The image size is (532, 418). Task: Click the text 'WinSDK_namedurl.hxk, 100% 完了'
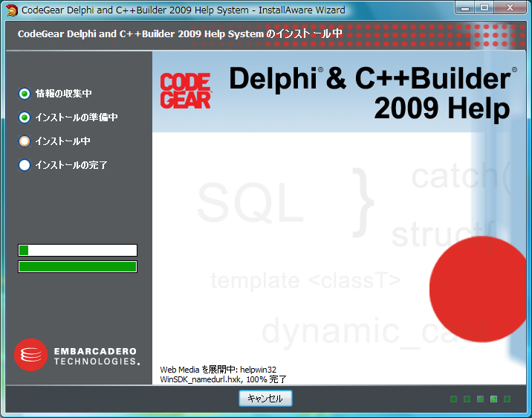pos(223,379)
